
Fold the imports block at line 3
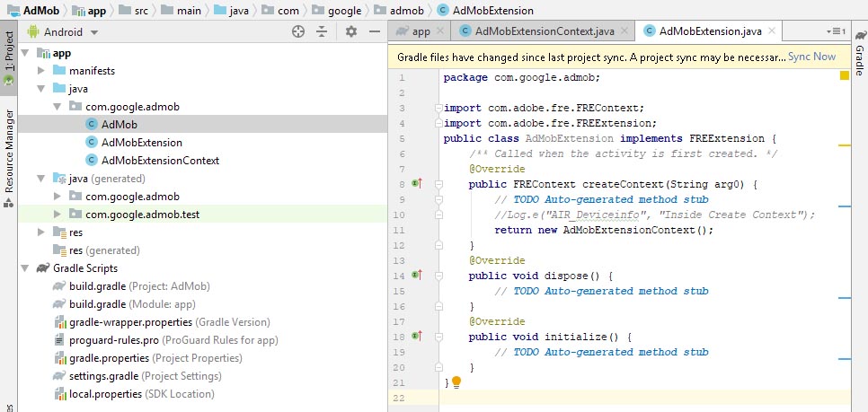[438, 108]
